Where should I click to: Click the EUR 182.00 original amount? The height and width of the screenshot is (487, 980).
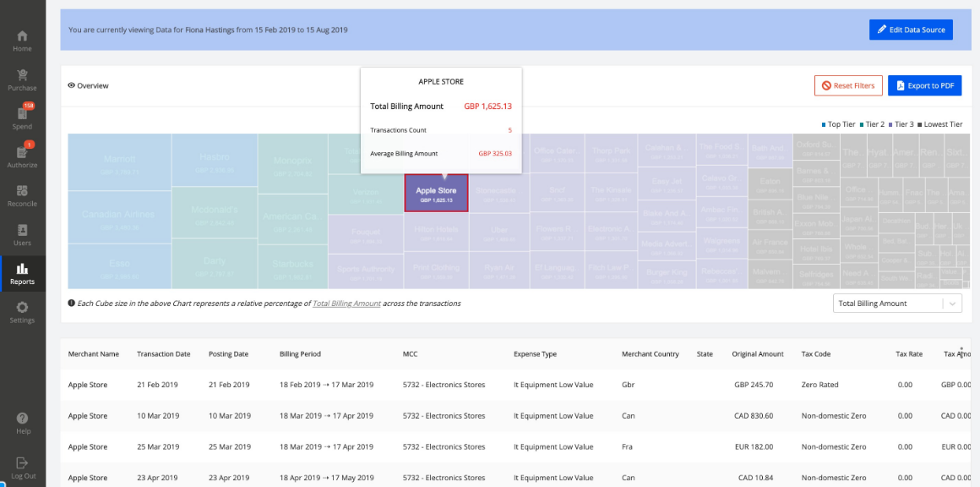tap(754, 447)
